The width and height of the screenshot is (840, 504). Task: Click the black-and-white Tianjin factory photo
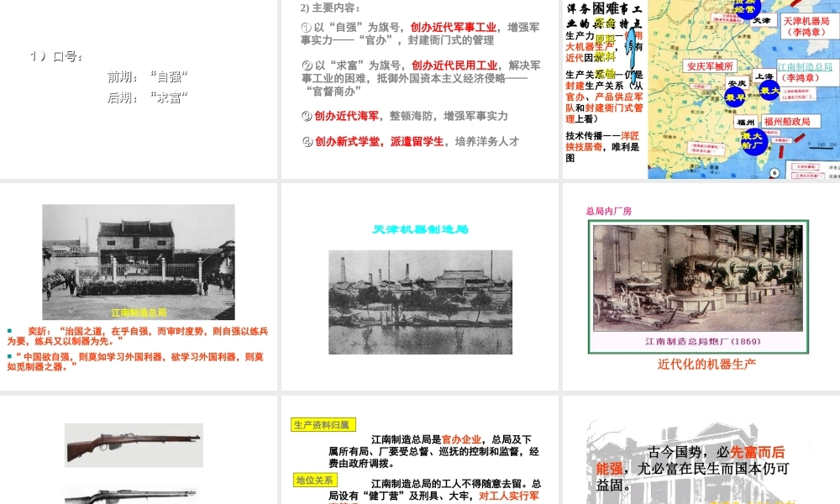(420, 302)
